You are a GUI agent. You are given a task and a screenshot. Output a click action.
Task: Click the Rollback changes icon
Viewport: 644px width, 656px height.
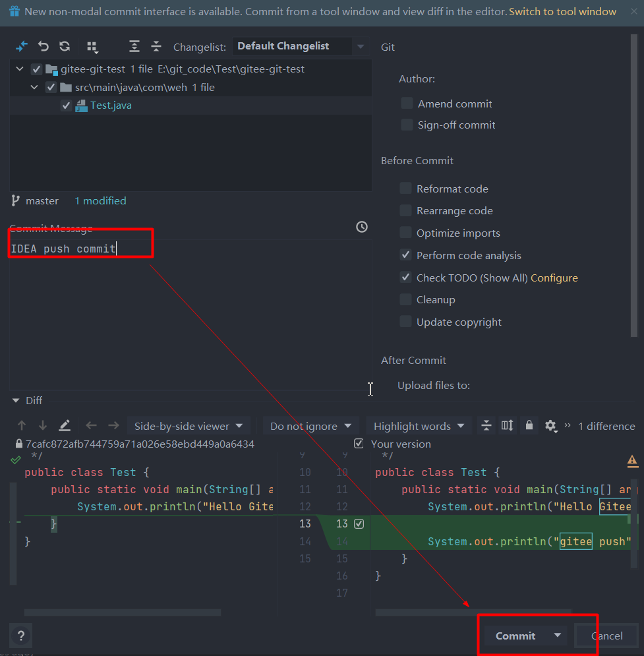click(44, 46)
